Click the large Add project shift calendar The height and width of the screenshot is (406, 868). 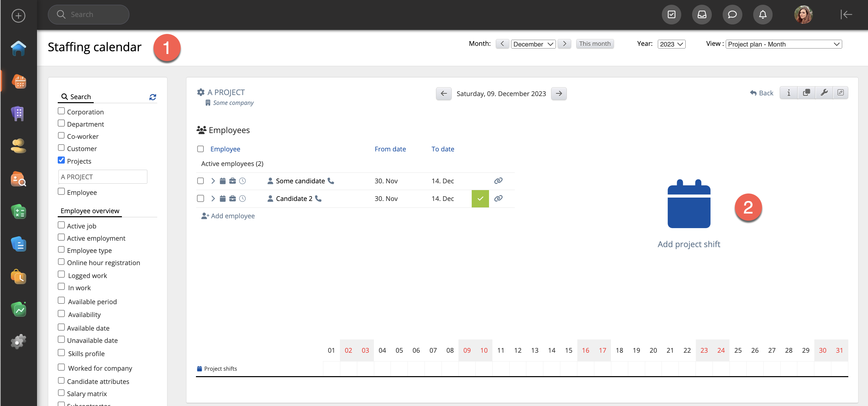point(689,204)
